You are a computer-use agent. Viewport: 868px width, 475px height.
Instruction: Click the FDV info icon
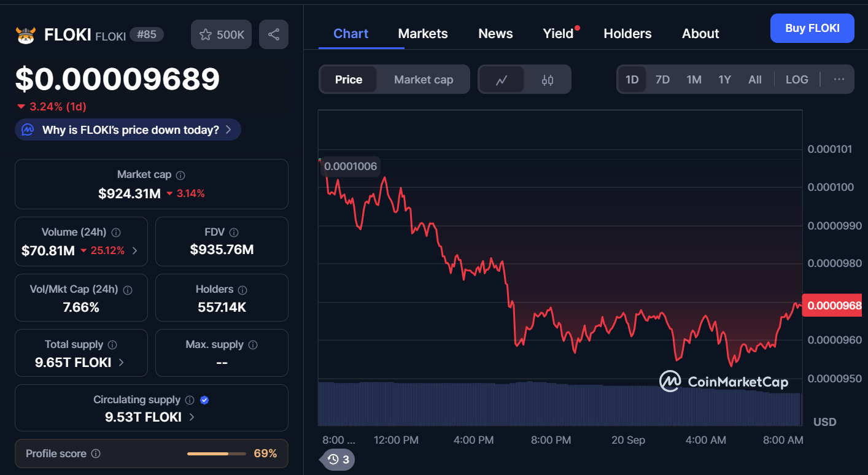(233, 233)
